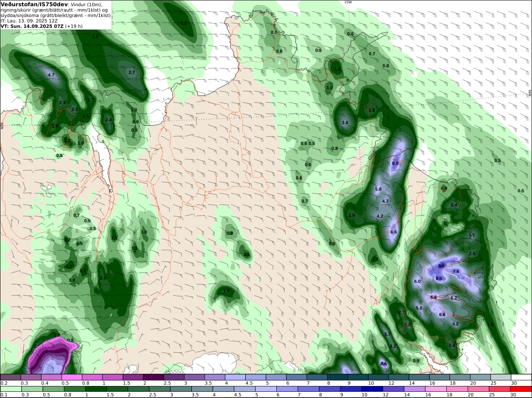Click the 5.8 precipitation value on the map
Viewport: 532px width, 398px height.
(378, 189)
